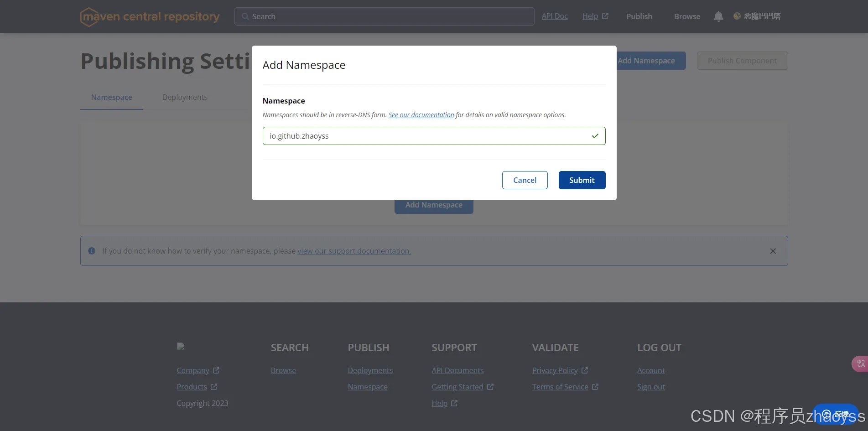Dismiss the info banner with X

(773, 251)
